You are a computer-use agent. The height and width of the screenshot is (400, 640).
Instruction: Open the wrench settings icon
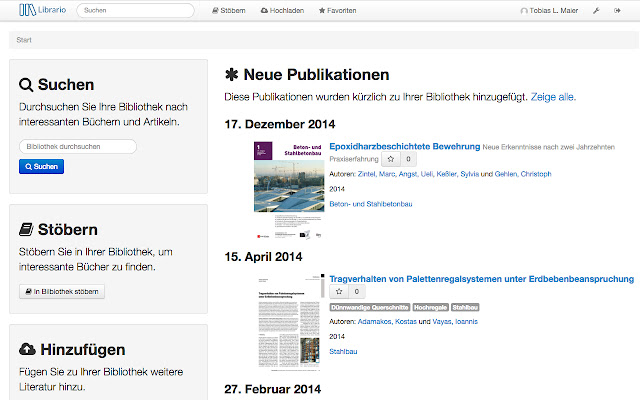(596, 11)
